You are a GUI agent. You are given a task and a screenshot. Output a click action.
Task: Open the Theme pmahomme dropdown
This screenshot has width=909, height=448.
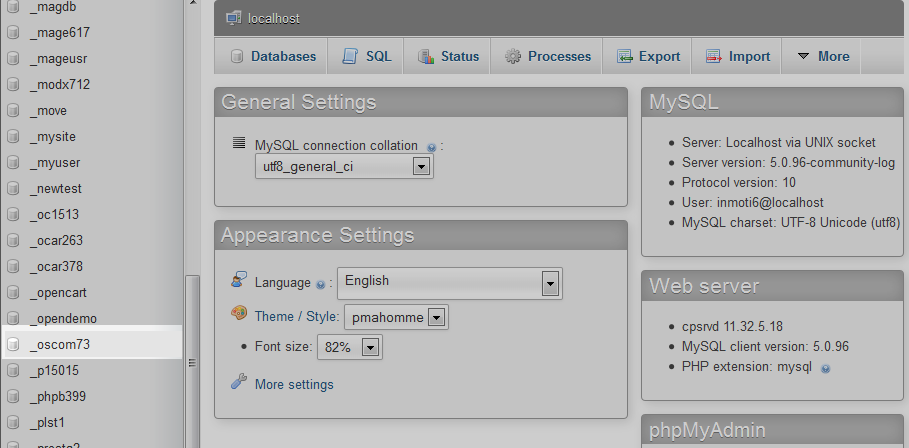coord(396,318)
